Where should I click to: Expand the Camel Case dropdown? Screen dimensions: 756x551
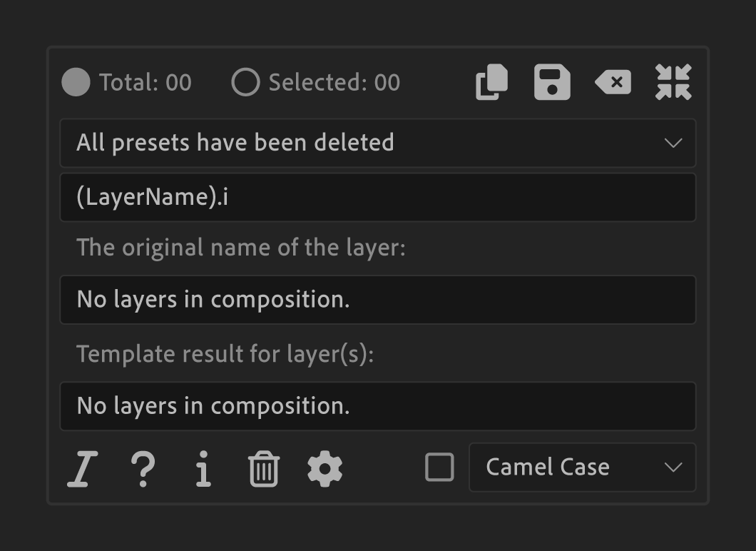click(x=582, y=467)
